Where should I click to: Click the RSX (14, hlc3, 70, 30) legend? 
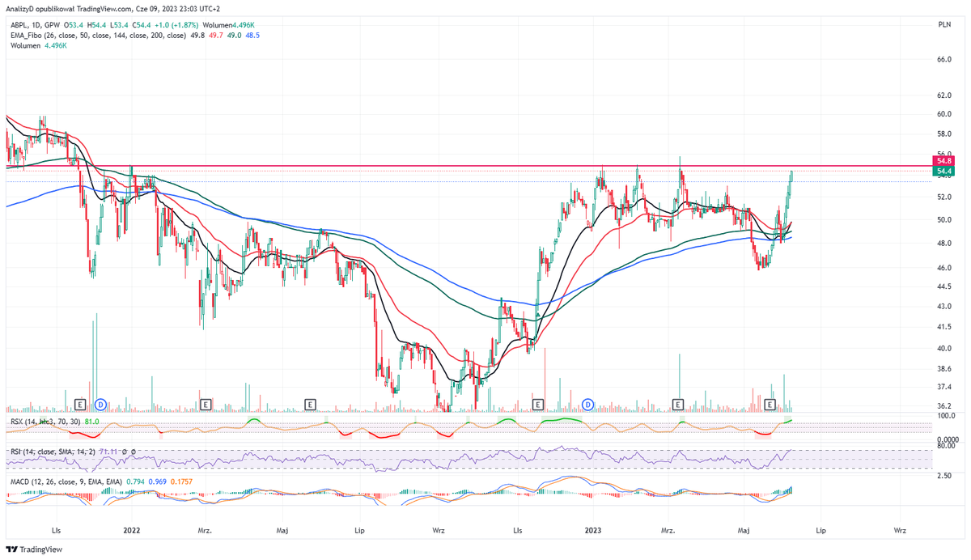point(45,421)
